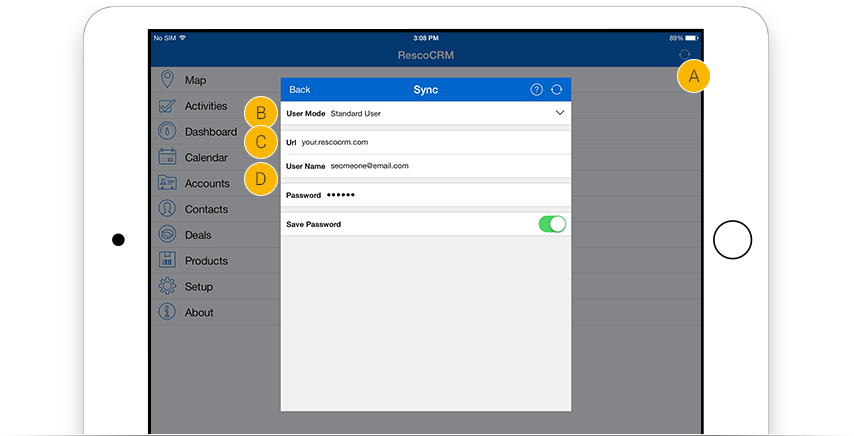Image resolution: width=854 pixels, height=436 pixels.
Task: Select Dashboard in the side menu
Action: coord(210,132)
